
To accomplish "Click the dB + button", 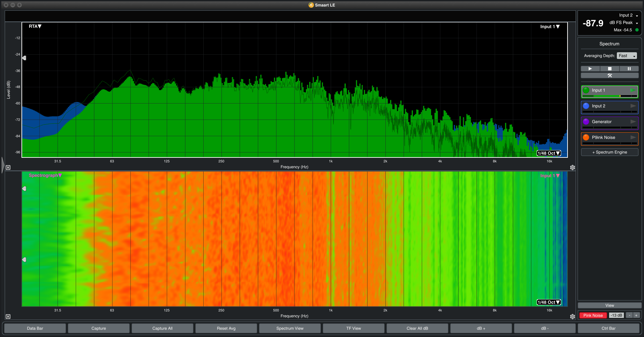I will point(481,328).
